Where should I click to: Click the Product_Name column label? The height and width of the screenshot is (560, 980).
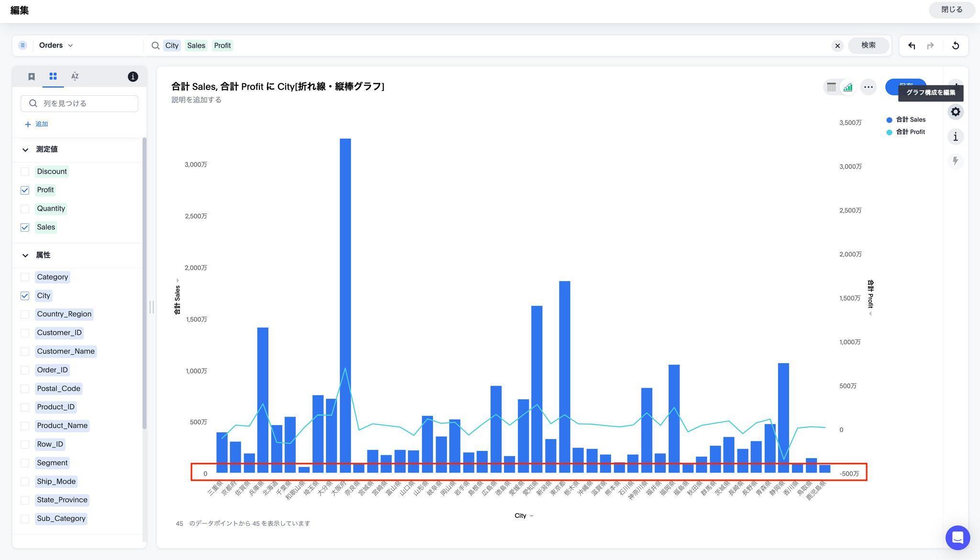click(x=62, y=426)
